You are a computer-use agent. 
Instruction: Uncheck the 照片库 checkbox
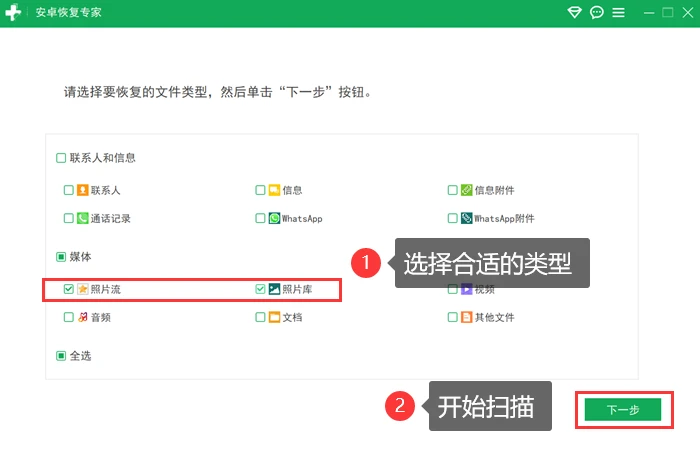coord(260,289)
